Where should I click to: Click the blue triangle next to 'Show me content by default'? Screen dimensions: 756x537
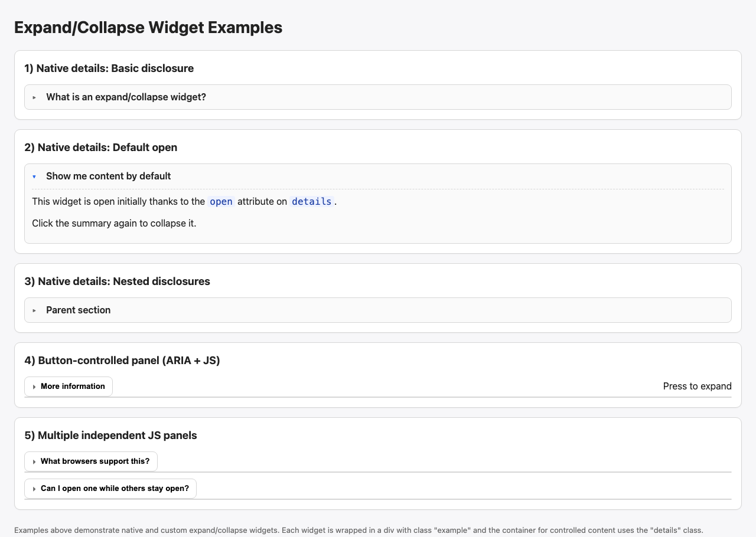tap(34, 176)
